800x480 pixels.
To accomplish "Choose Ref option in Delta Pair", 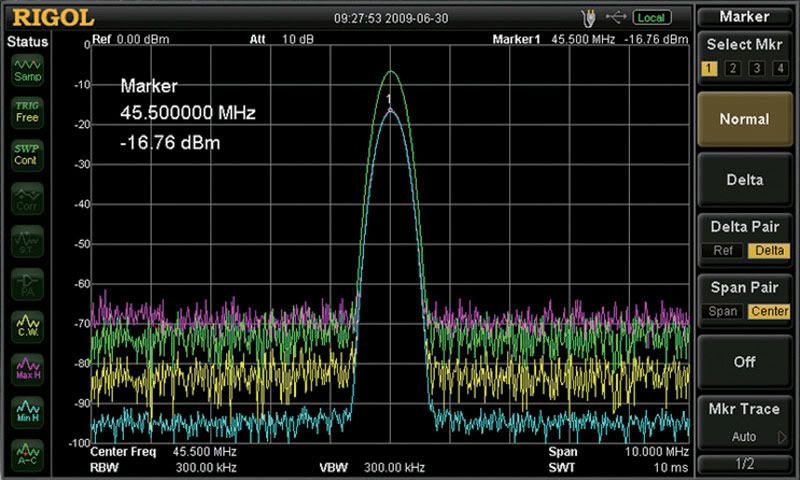I will 722,250.
